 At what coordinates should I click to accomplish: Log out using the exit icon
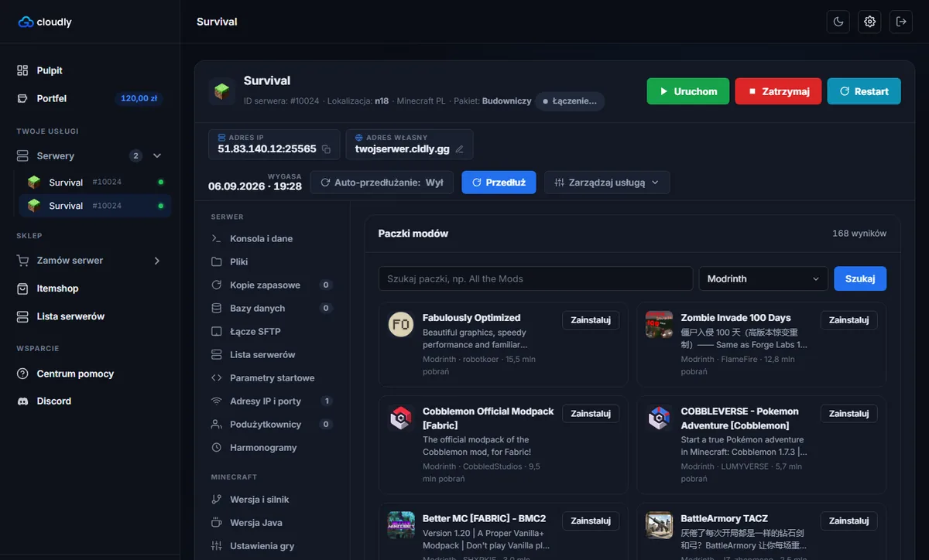point(901,22)
